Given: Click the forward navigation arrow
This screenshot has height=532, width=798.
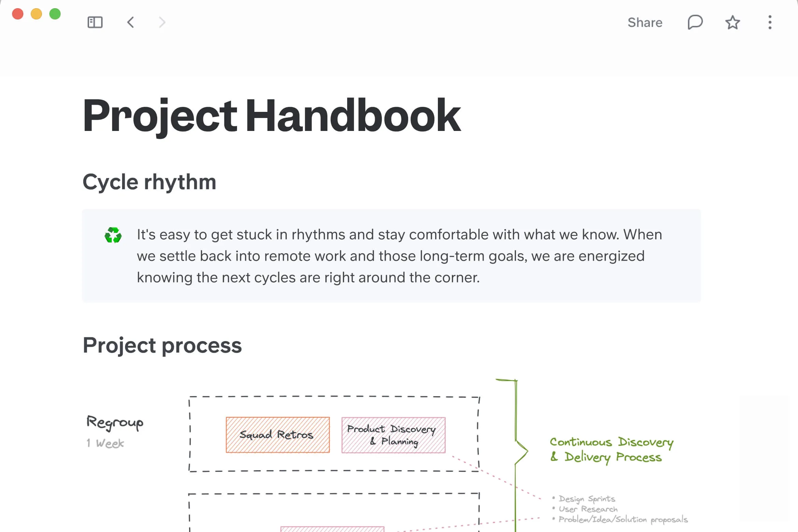Looking at the screenshot, I should tap(162, 22).
